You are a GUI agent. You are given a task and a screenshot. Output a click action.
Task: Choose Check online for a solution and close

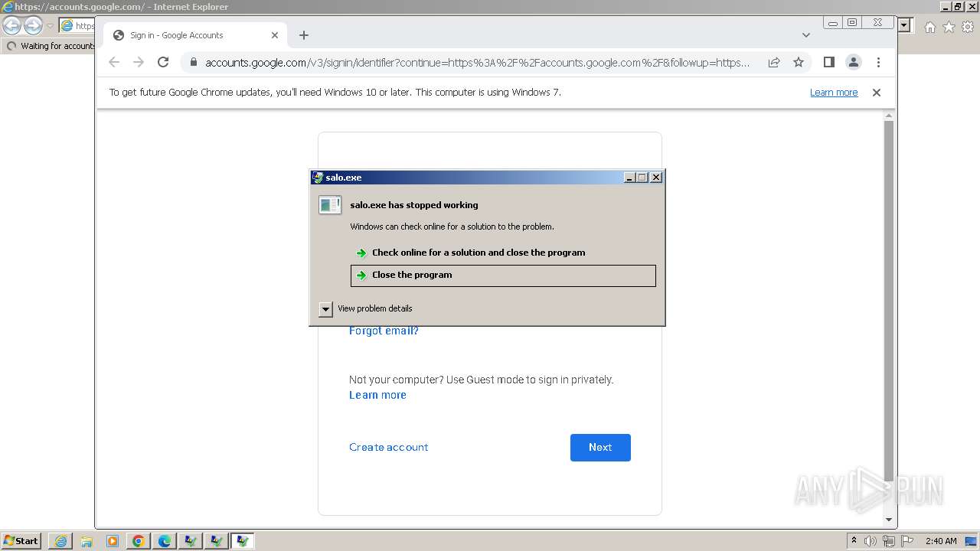pos(503,253)
